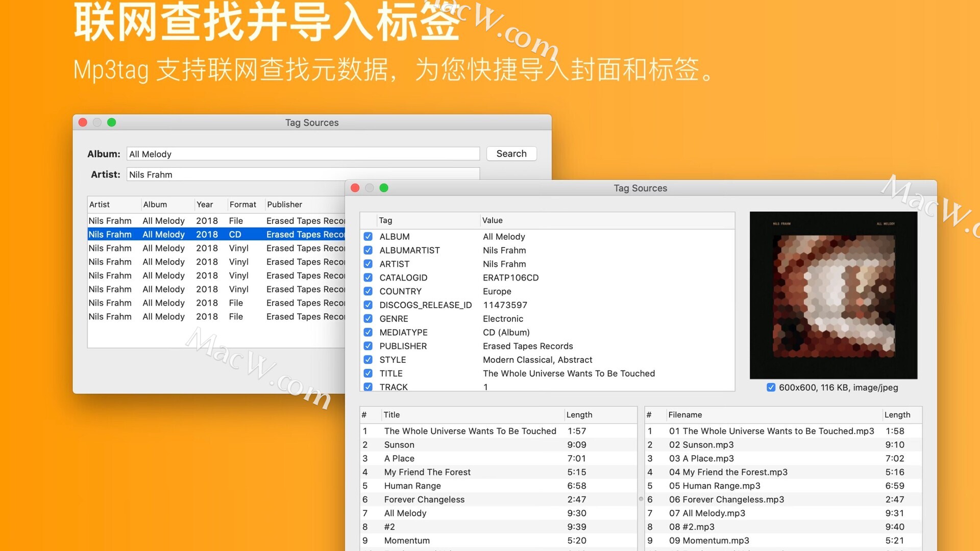Select file '04 My Friend the Forest.mp3'
980x551 pixels.
(783, 472)
